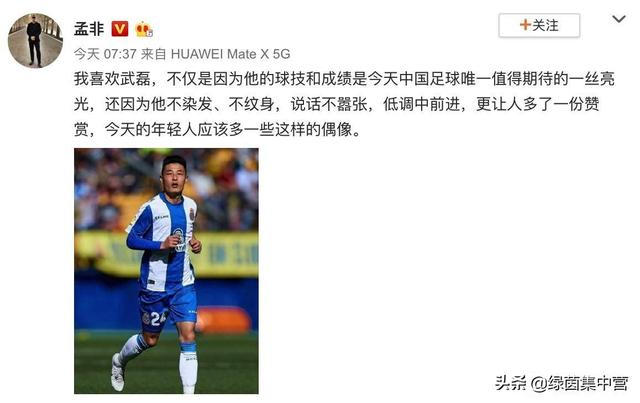Click the orange V verified badge
This screenshot has width=640, height=403.
pyautogui.click(x=120, y=29)
